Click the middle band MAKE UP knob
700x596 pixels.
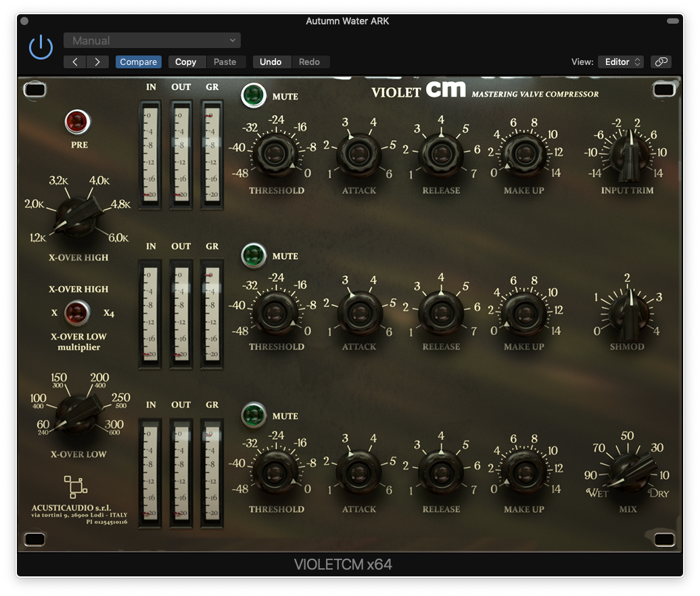[525, 314]
